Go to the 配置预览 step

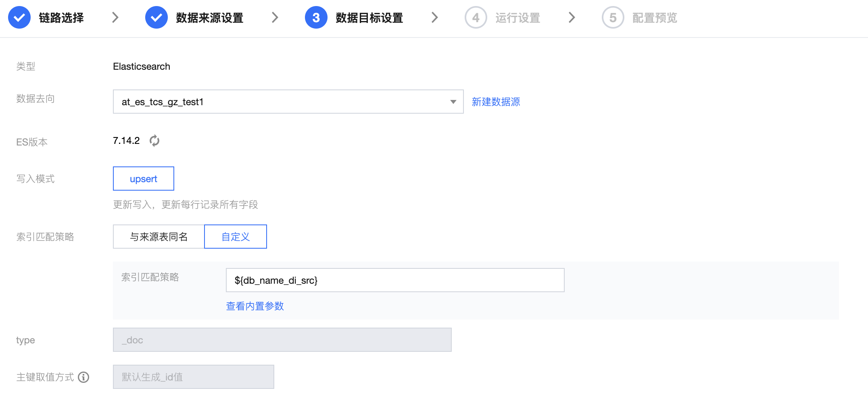(655, 18)
